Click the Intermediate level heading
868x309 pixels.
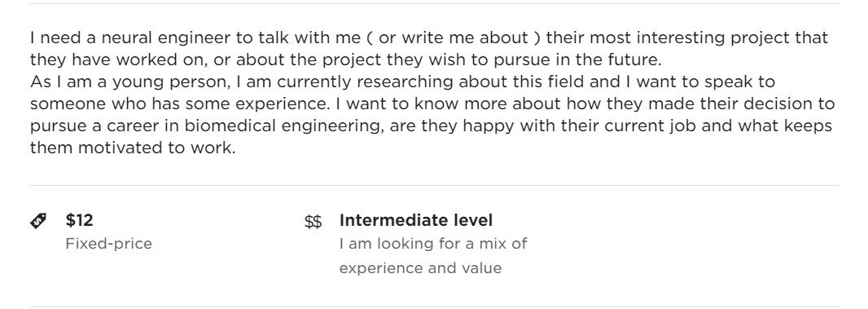pyautogui.click(x=416, y=220)
